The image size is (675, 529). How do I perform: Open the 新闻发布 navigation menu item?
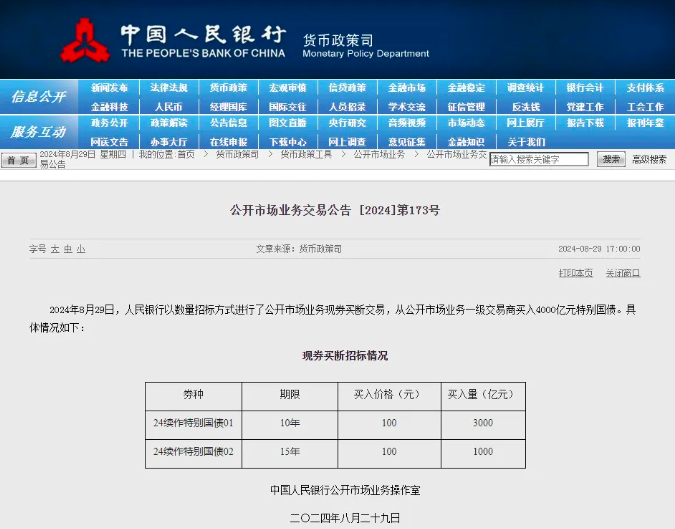pos(109,88)
